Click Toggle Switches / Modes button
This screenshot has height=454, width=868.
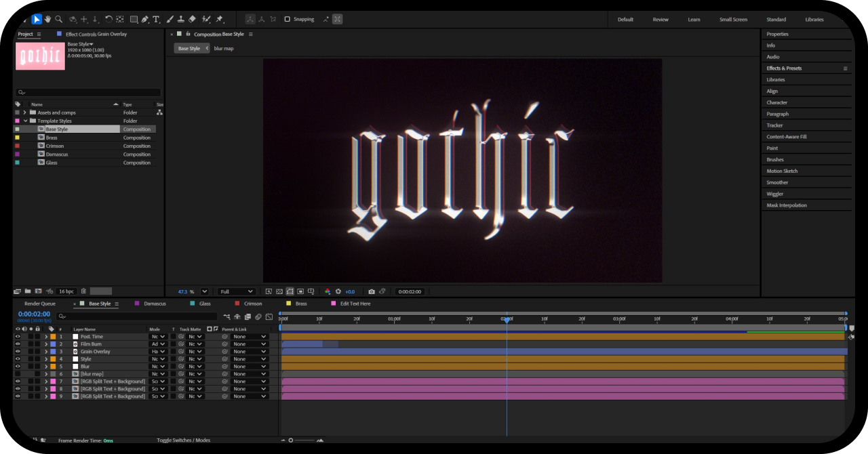pyautogui.click(x=183, y=440)
